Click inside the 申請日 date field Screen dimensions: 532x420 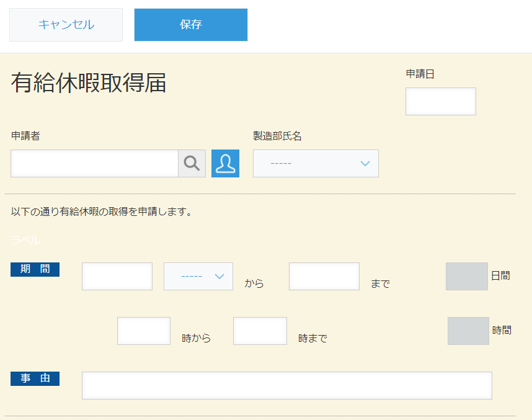[x=440, y=101]
